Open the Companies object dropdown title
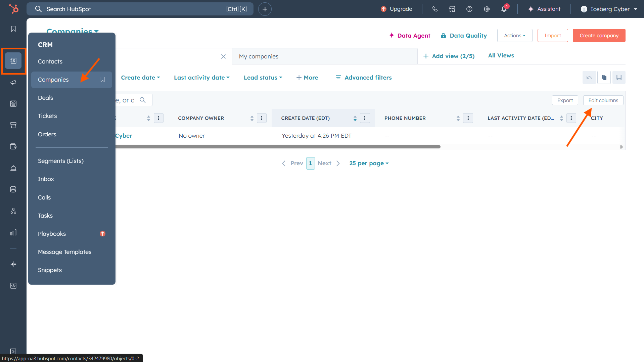Screen dimensions: 644x362 click(x=73, y=31)
